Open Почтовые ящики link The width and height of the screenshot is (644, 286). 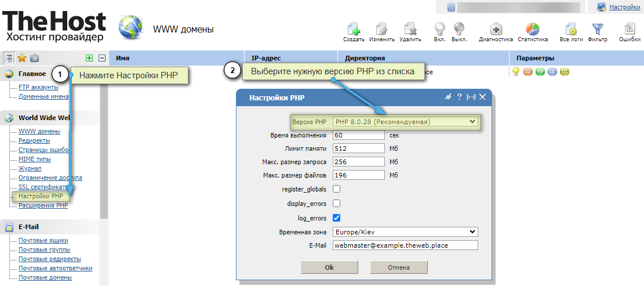43,240
